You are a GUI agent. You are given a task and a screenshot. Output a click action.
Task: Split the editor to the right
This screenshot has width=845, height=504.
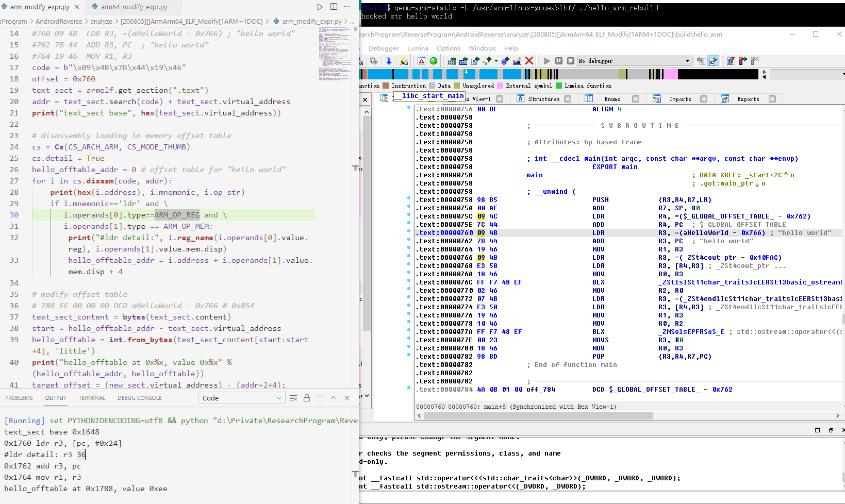click(x=334, y=7)
